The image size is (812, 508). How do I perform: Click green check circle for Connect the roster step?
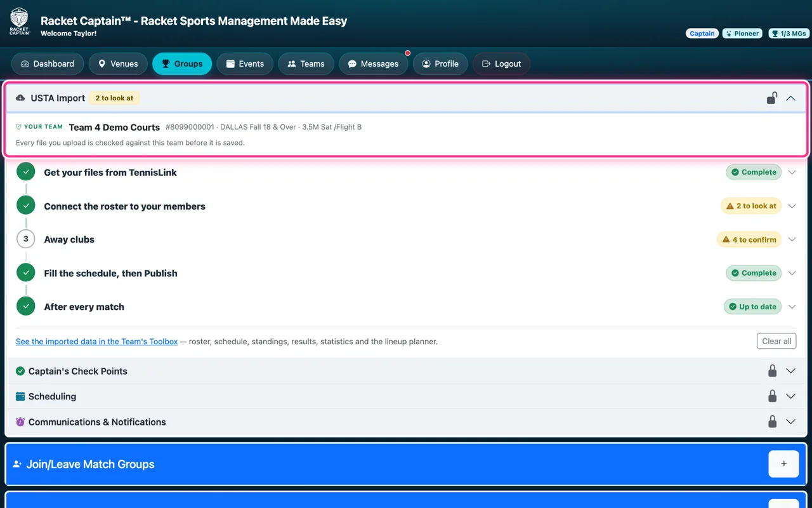tap(26, 205)
